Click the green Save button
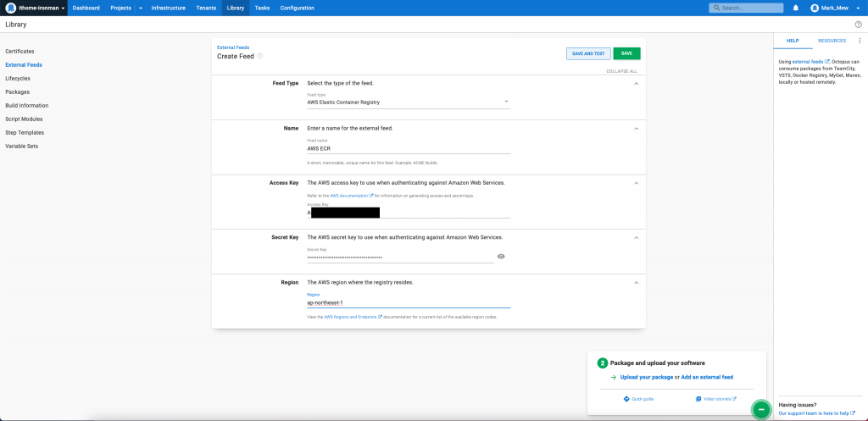 pos(626,53)
